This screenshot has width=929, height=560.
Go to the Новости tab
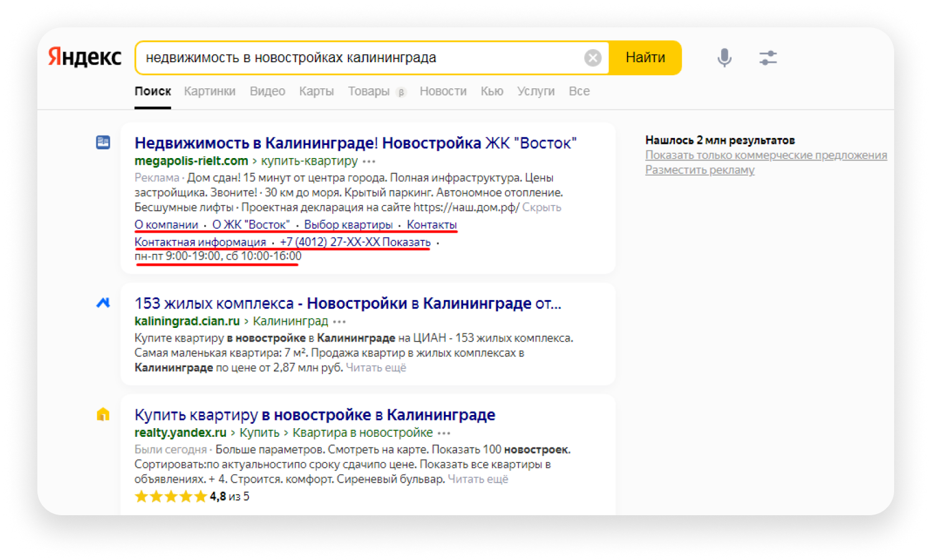coord(443,91)
